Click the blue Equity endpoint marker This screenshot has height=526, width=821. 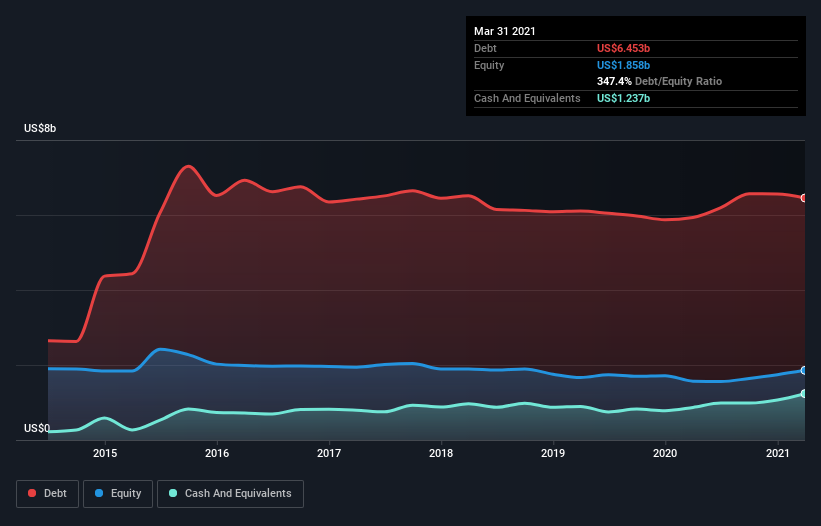tap(804, 371)
